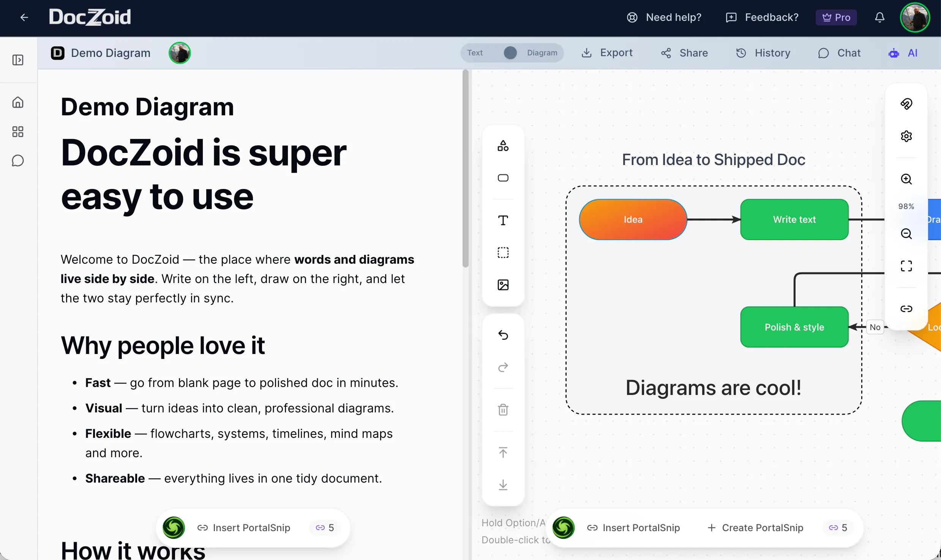The image size is (941, 560).
Task: Click send to back arrow icon
Action: pyautogui.click(x=503, y=484)
